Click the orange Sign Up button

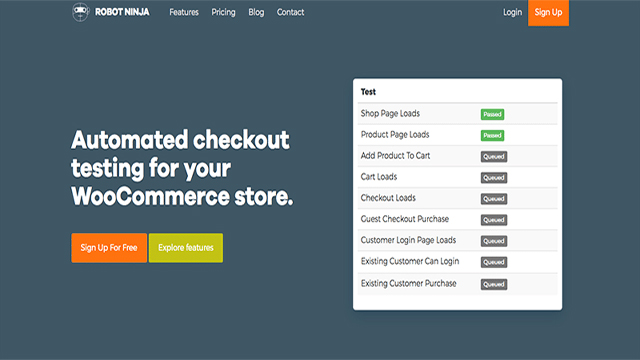coord(548,13)
